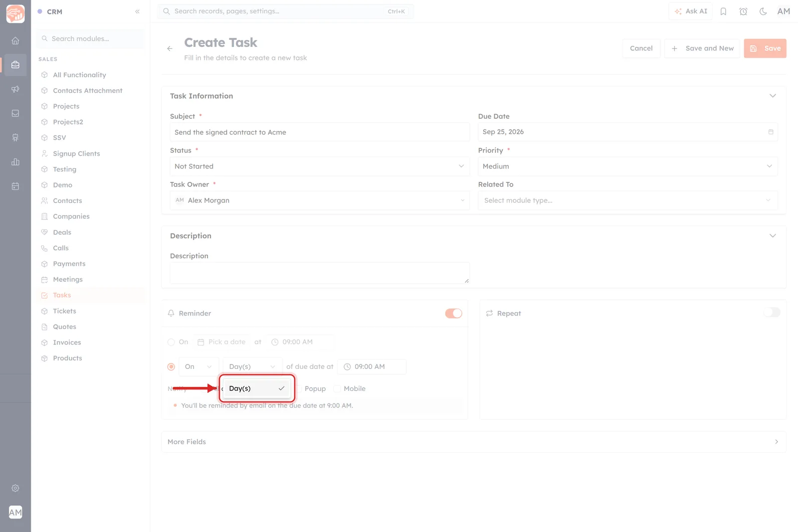
Task: Open the bar chart reports icon
Action: tap(15, 162)
